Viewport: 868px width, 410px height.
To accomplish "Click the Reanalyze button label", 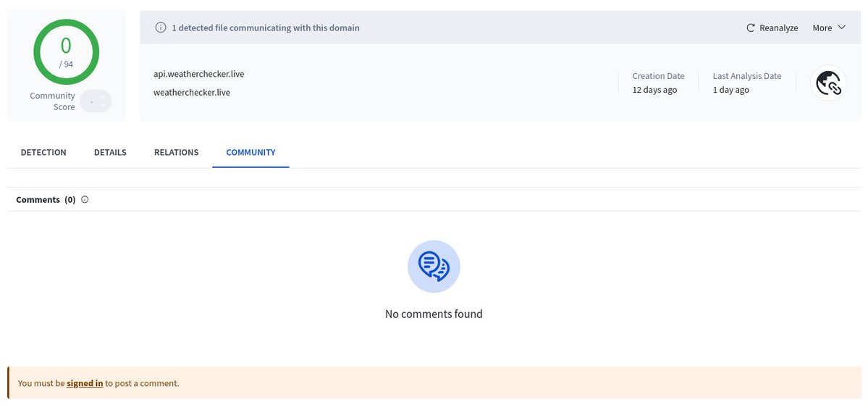I will pyautogui.click(x=778, y=28).
